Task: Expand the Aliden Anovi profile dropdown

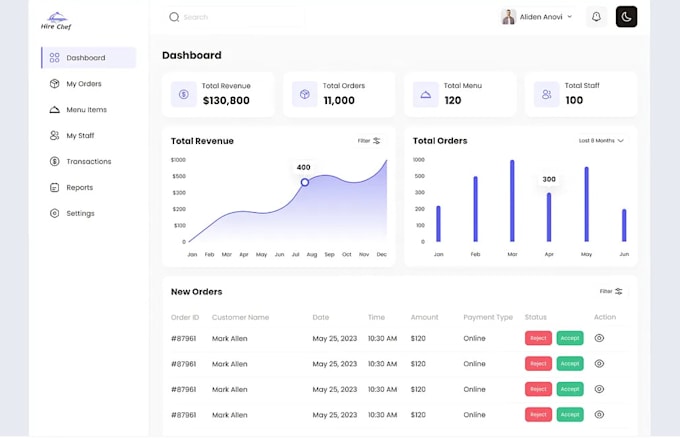Action: click(569, 17)
